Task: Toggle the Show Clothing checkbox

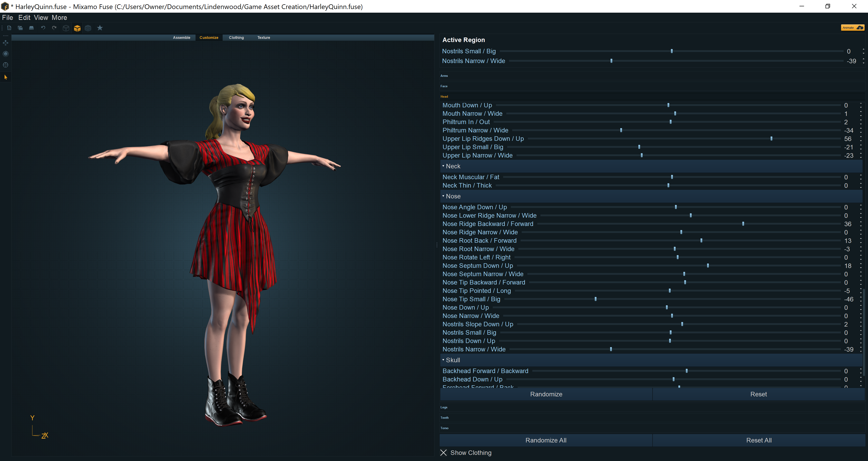Action: 444,453
